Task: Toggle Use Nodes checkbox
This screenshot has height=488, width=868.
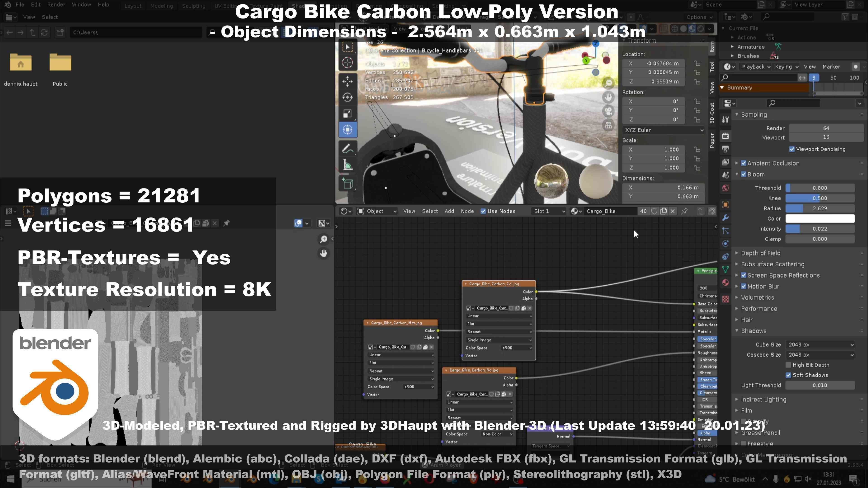Action: pos(483,211)
